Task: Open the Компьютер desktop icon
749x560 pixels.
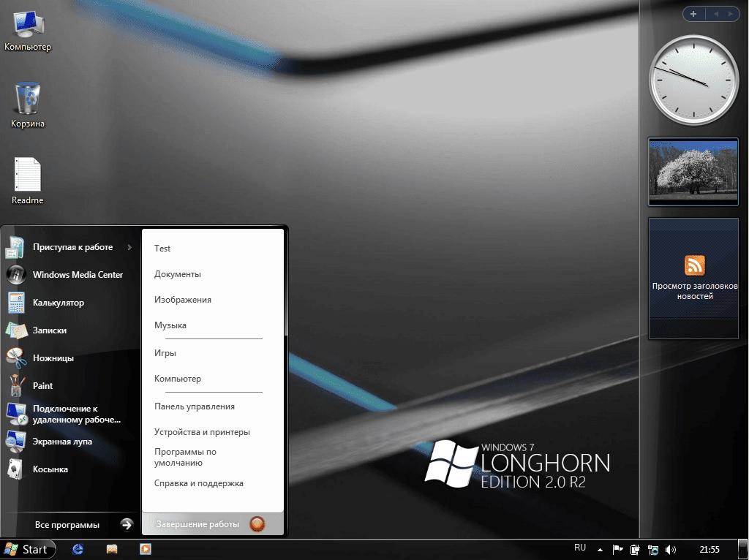Action: coord(28,29)
